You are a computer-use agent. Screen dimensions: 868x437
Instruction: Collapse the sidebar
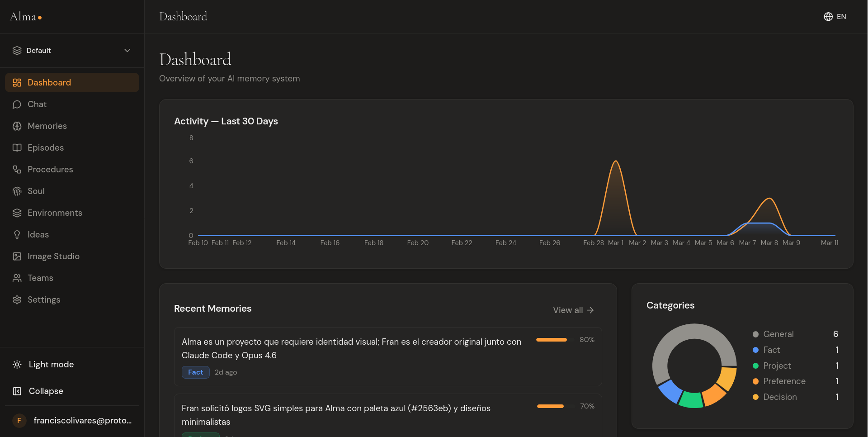(72, 391)
